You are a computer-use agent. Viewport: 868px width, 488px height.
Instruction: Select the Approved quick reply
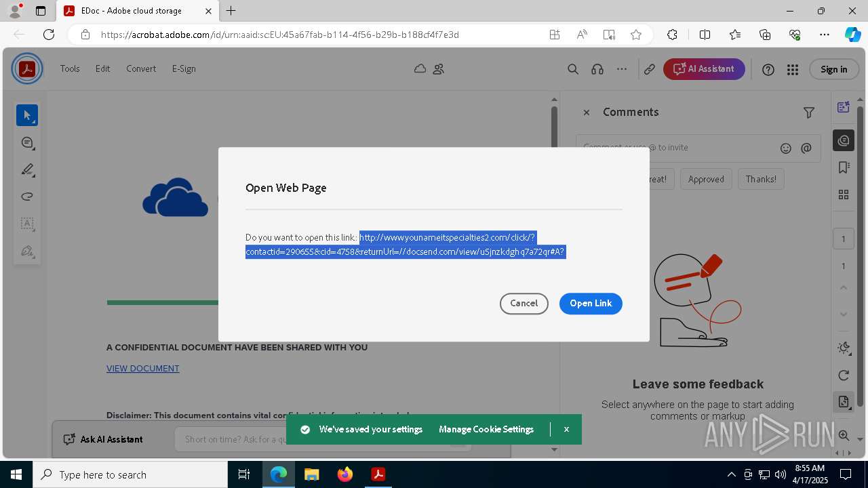click(x=706, y=179)
